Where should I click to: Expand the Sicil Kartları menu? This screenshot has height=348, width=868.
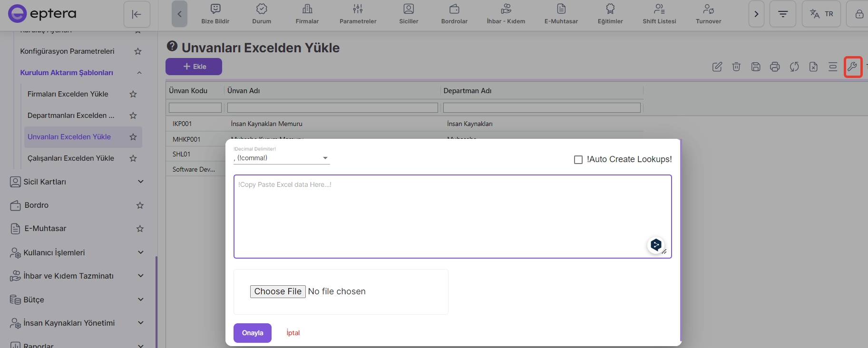click(140, 182)
